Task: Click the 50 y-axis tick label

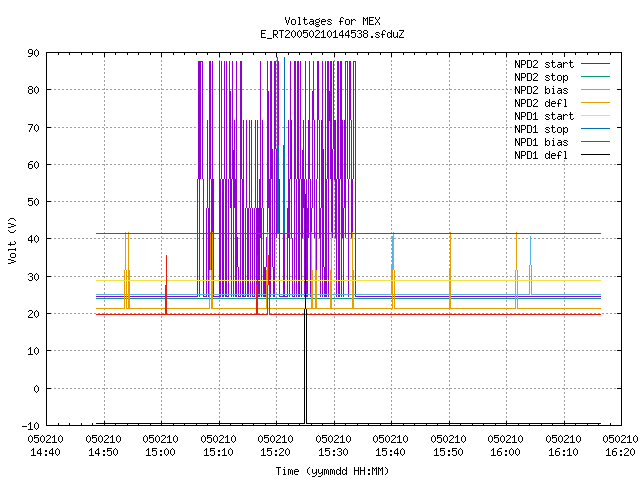Action: pyautogui.click(x=33, y=202)
